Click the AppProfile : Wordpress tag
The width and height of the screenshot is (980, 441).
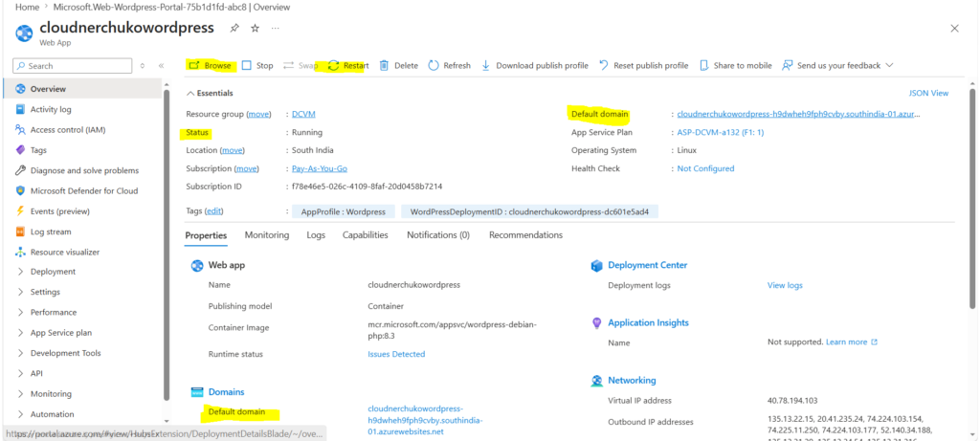point(344,211)
